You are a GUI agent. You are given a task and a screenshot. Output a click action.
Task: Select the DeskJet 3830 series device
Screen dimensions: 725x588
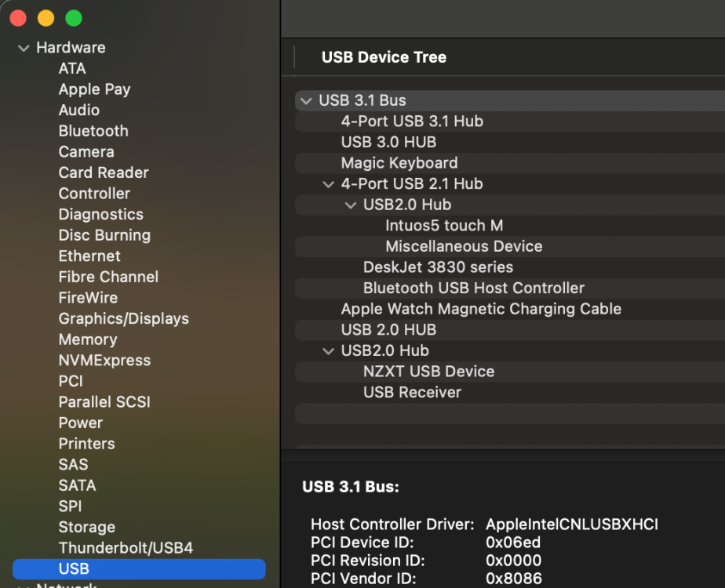[510, 267]
